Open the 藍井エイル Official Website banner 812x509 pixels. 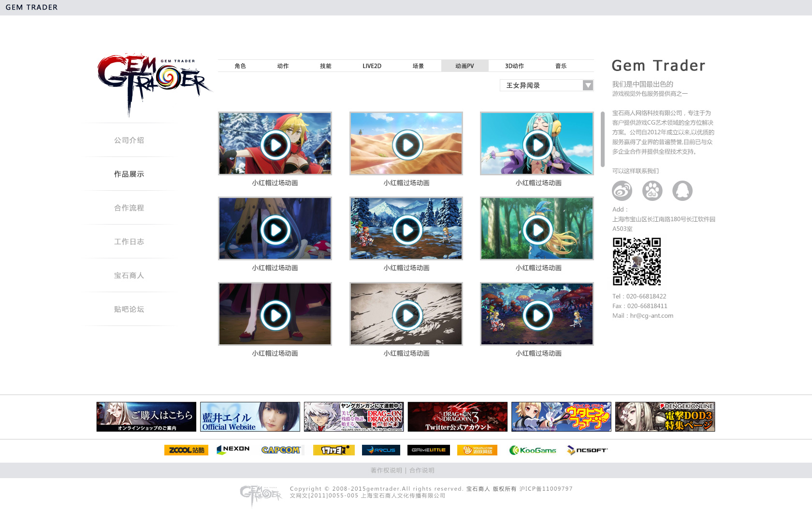250,417
